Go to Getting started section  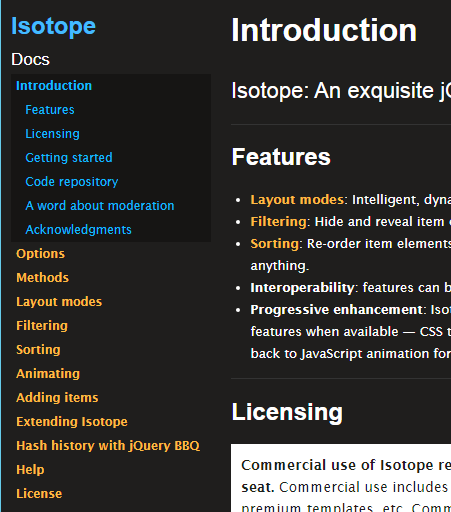(x=69, y=158)
